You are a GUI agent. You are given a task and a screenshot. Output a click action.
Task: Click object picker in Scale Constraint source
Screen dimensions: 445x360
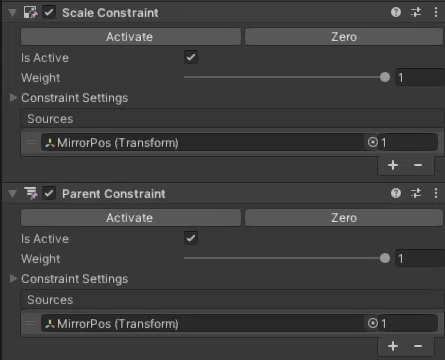pyautogui.click(x=373, y=142)
